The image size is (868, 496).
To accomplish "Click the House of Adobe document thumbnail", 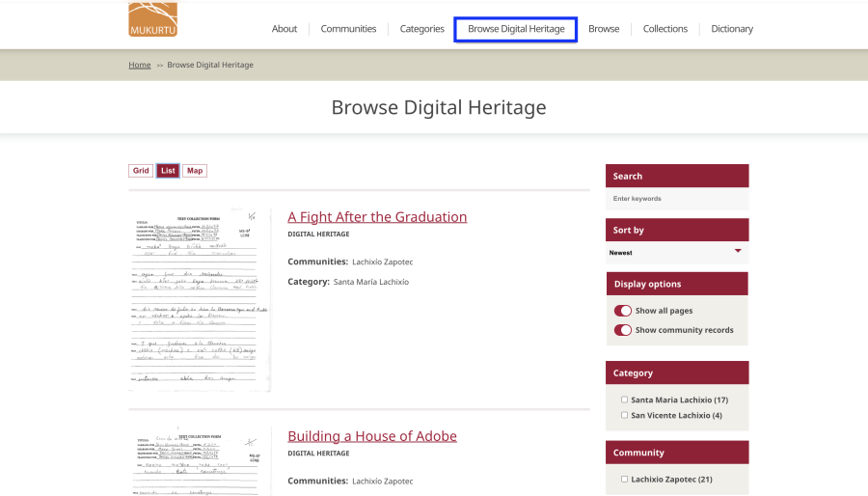I will pyautogui.click(x=200, y=461).
